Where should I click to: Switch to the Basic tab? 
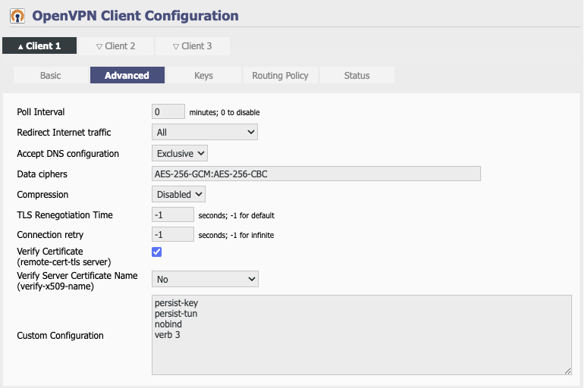tap(51, 75)
